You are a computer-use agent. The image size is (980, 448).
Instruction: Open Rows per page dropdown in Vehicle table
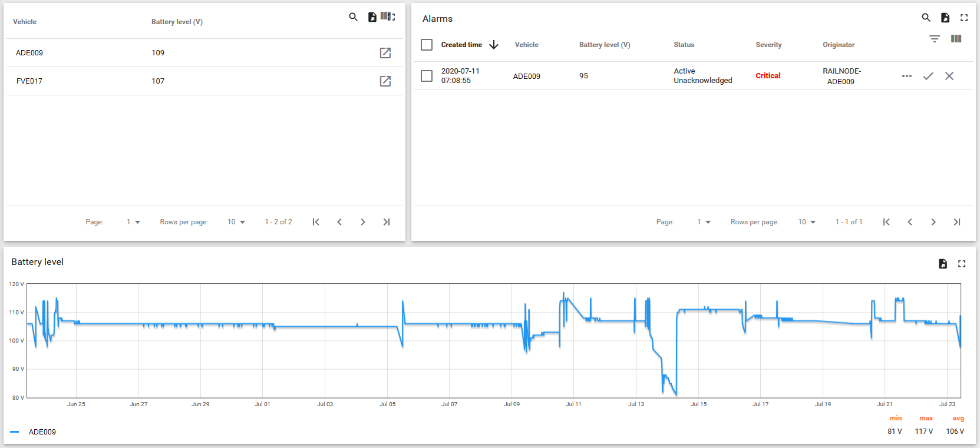(x=236, y=222)
